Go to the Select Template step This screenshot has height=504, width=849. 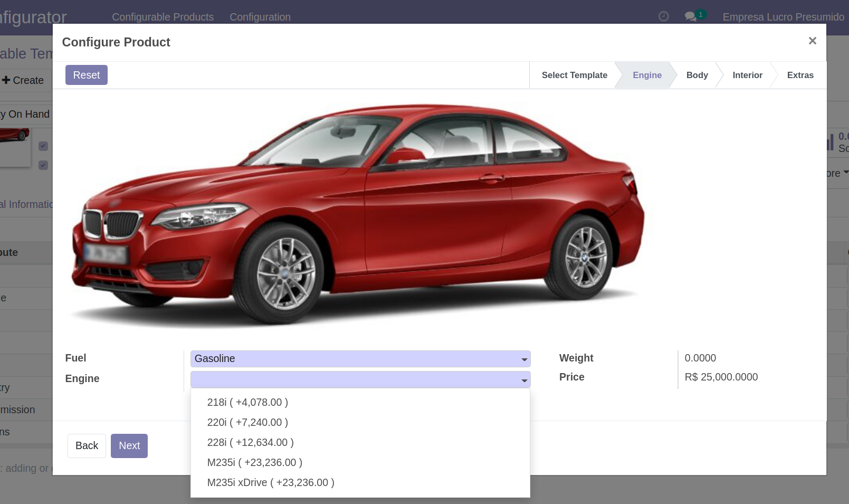(574, 75)
